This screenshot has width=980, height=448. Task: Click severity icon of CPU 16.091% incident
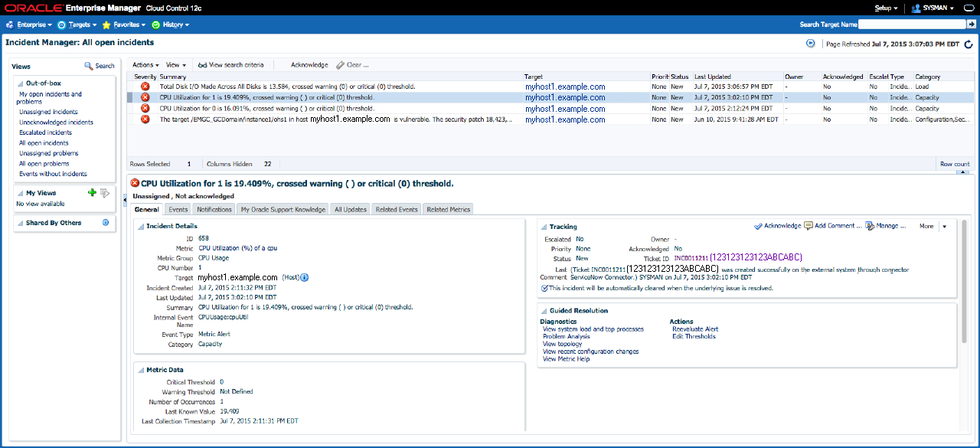pyautogui.click(x=145, y=109)
